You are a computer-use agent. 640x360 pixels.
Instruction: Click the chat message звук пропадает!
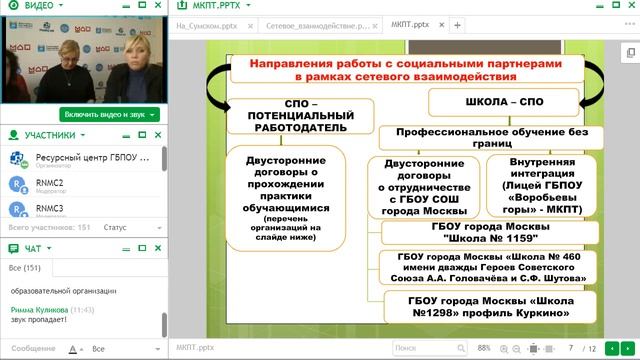(x=38, y=320)
